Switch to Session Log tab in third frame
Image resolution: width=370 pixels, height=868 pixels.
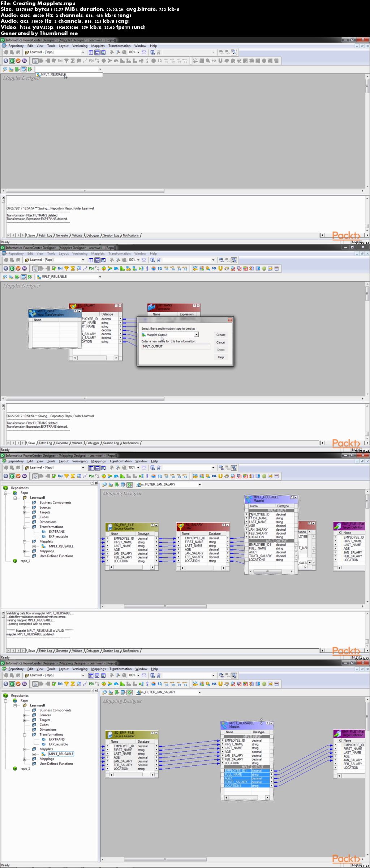[111, 651]
